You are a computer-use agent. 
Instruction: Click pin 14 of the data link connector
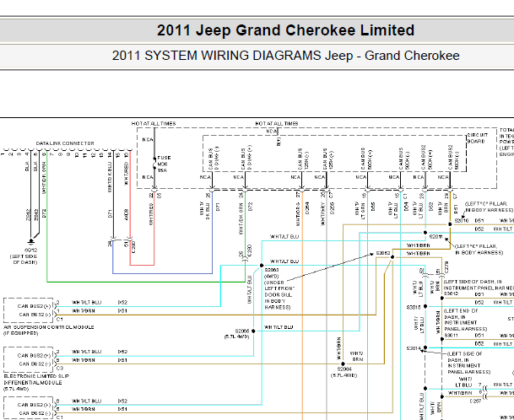[x=110, y=154]
